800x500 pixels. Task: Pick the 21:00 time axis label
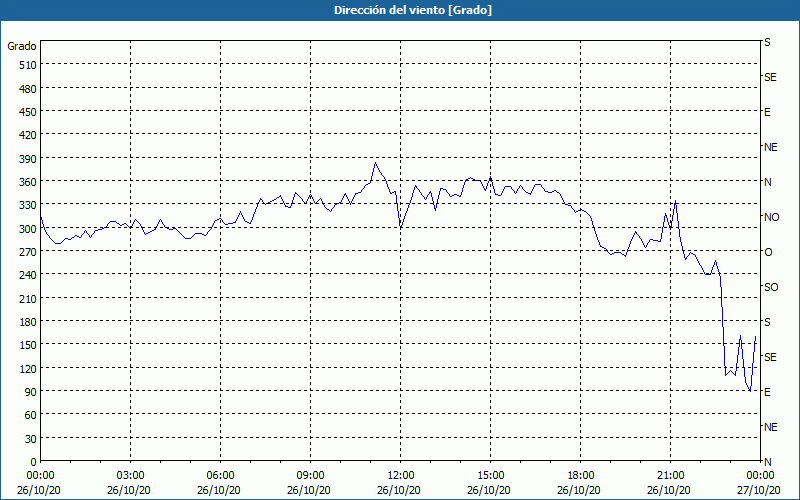[x=670, y=476]
